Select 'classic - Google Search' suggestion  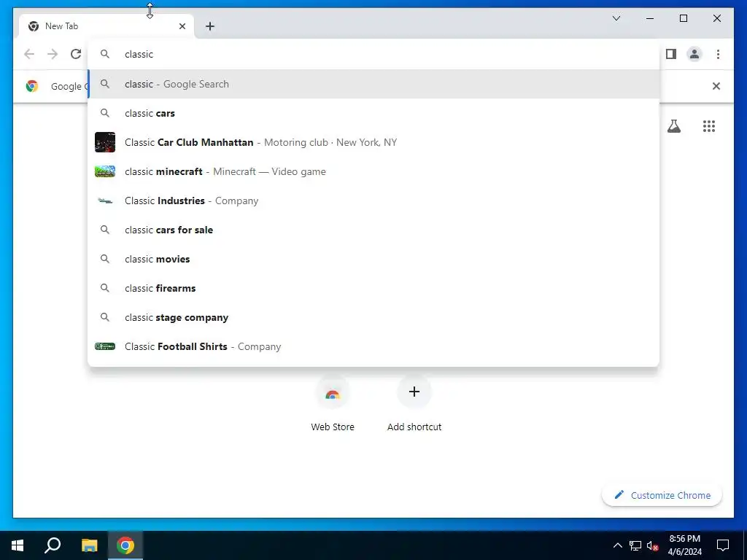point(373,85)
